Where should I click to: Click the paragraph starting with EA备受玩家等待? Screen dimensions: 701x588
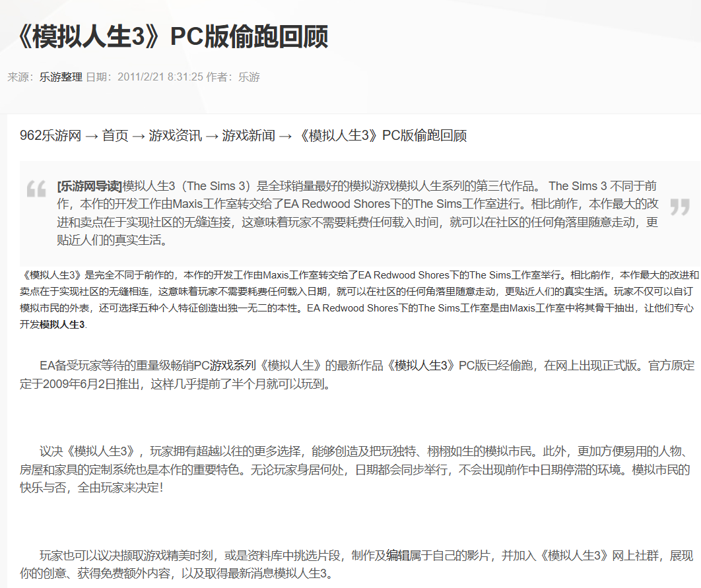(x=357, y=374)
